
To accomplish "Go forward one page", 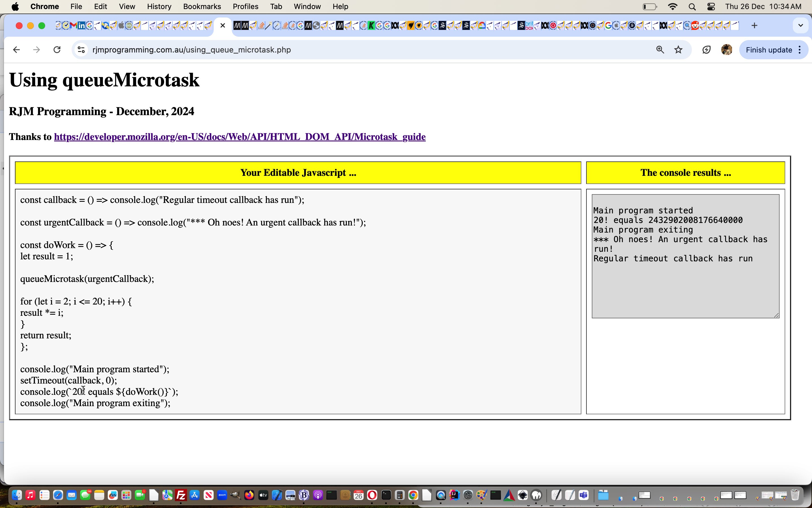I will tap(37, 50).
